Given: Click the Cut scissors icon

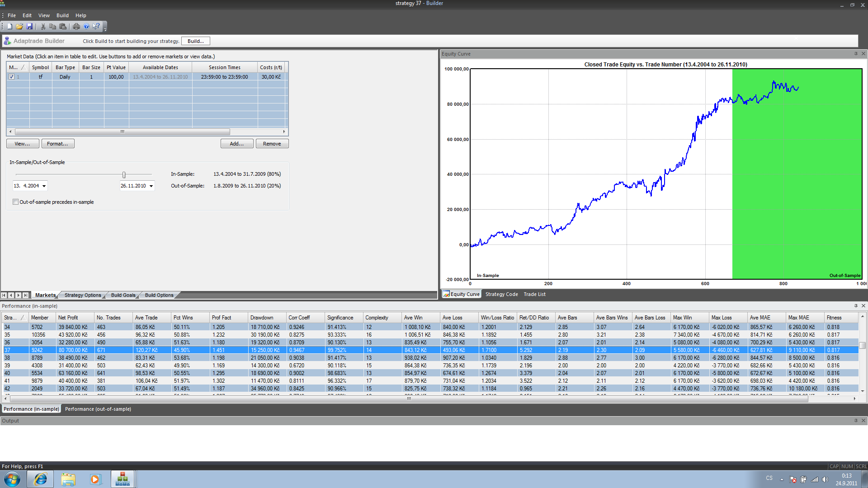Looking at the screenshot, I should (x=43, y=27).
